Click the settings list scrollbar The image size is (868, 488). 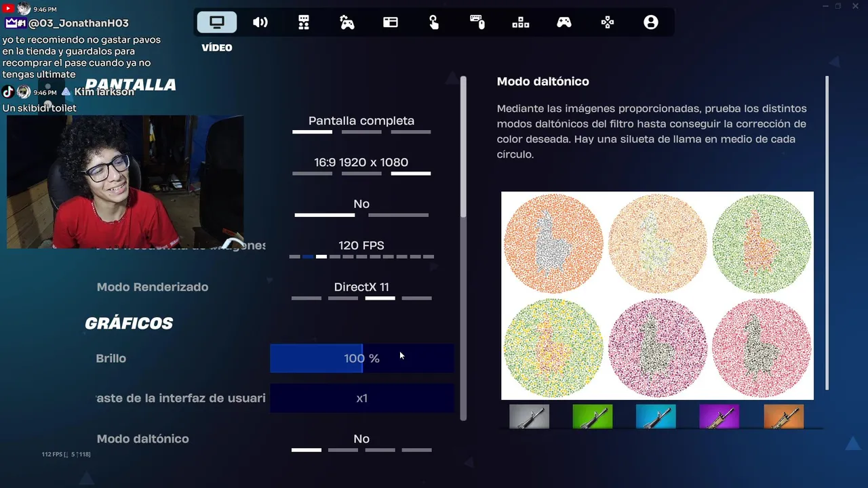(x=463, y=146)
